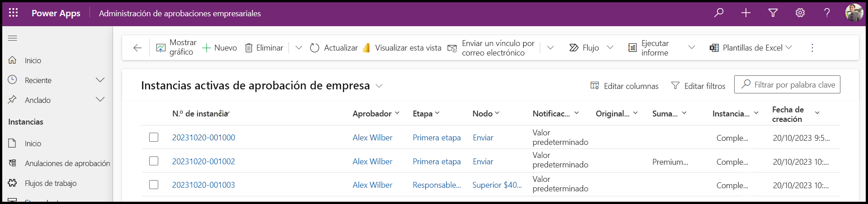Click Mostrar gráfico in the toolbar

pyautogui.click(x=176, y=47)
